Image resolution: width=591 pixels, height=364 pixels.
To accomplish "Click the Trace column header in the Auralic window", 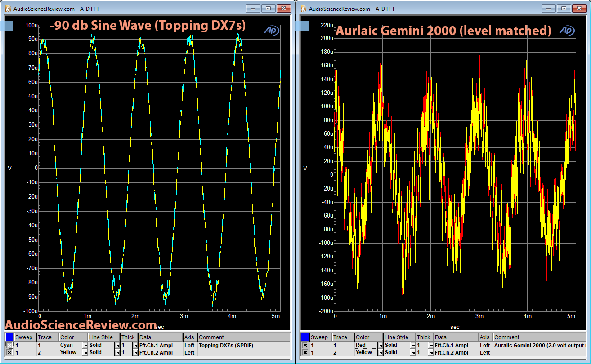I will (x=343, y=337).
